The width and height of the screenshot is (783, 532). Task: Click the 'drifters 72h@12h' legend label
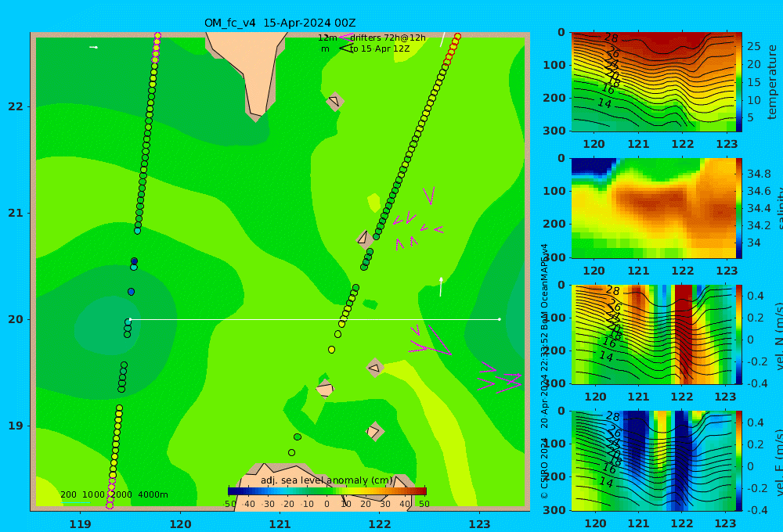(x=388, y=38)
